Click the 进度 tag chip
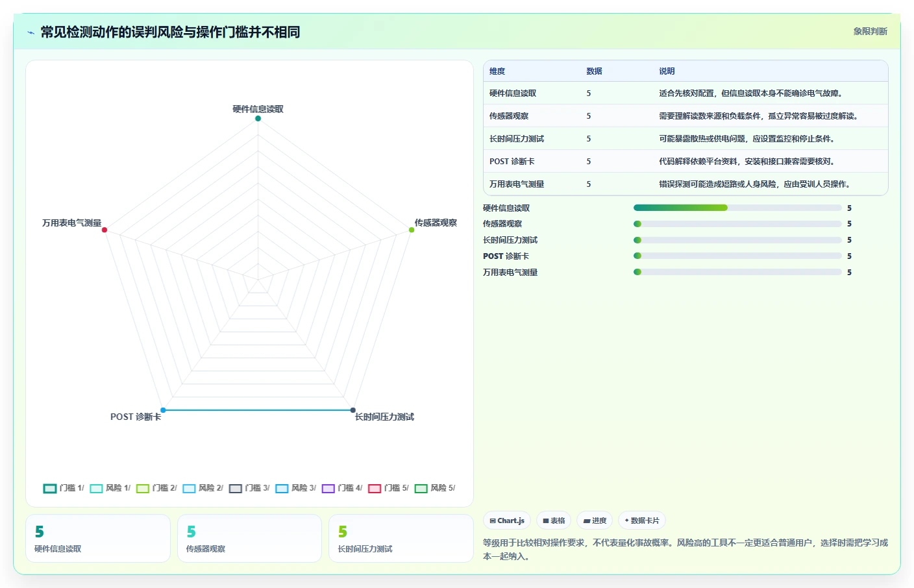914x588 pixels. 595,521
